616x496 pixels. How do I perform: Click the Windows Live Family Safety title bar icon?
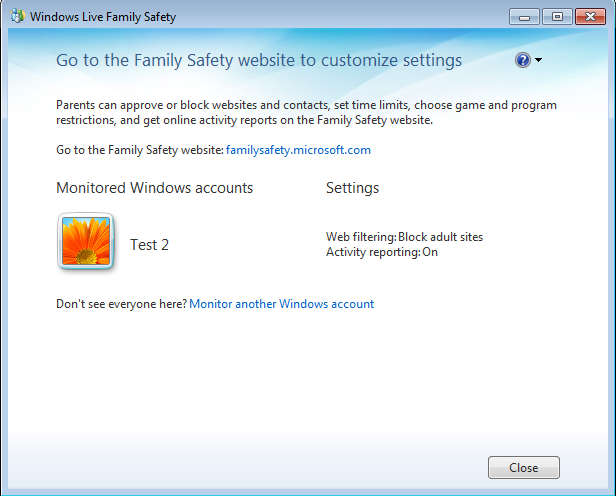pyautogui.click(x=18, y=17)
